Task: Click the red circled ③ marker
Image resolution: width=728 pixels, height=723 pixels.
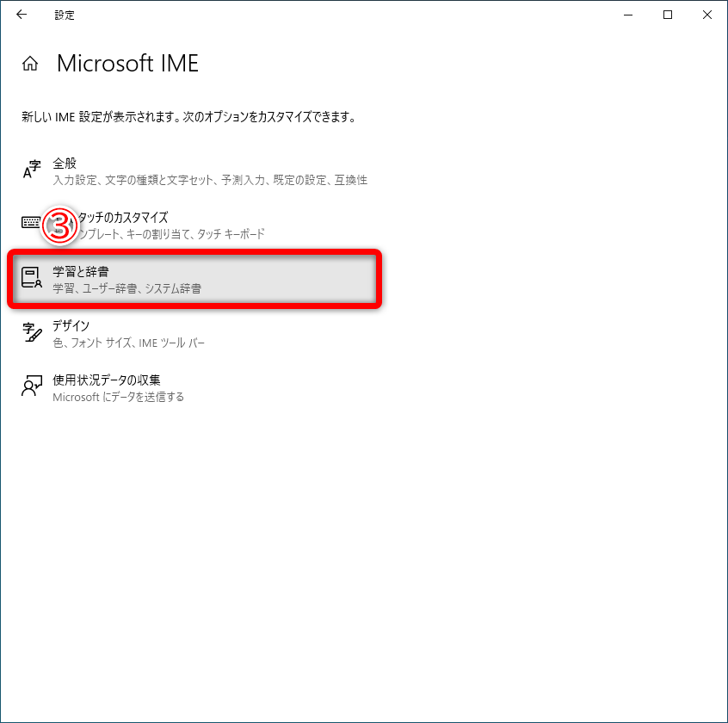Action: (58, 226)
